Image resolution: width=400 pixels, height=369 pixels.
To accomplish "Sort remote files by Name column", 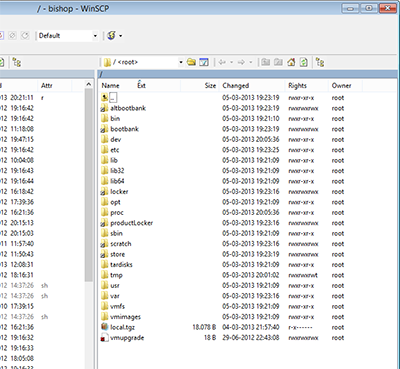I will 110,85.
